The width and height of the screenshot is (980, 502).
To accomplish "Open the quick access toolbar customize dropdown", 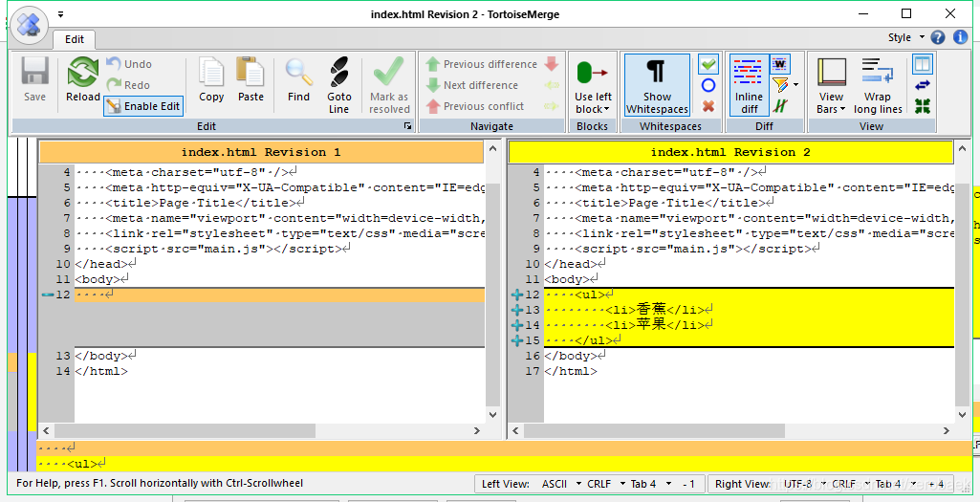I will [60, 14].
